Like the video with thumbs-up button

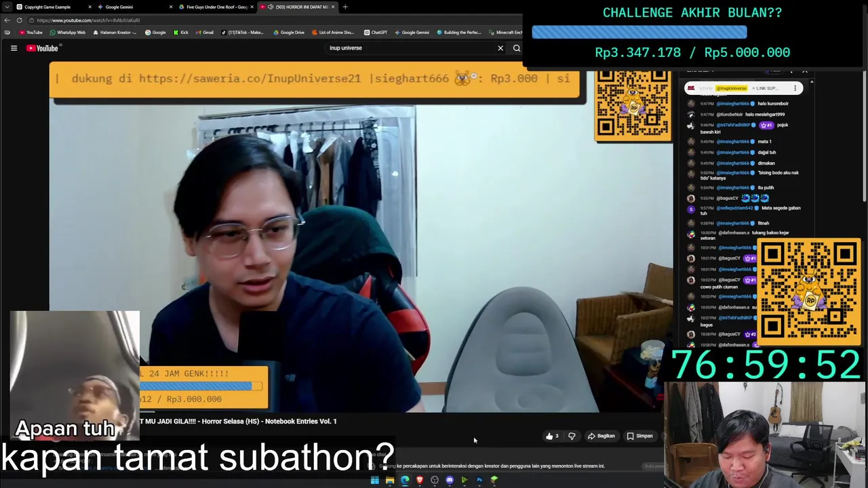tap(552, 436)
